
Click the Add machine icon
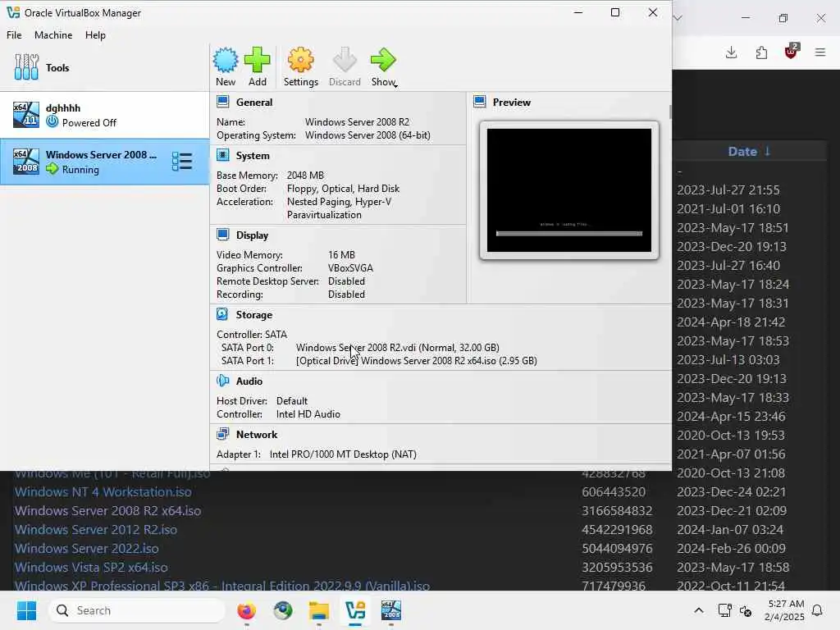pos(257,60)
